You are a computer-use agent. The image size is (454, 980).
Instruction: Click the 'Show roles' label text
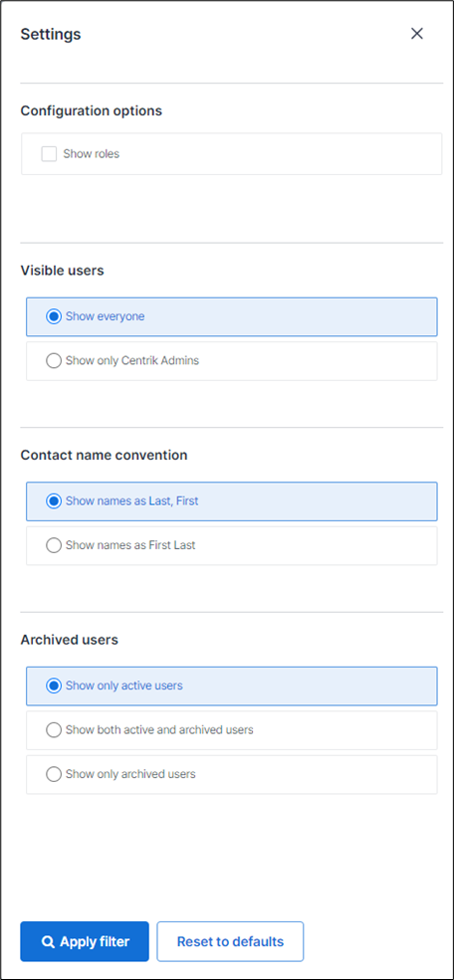[x=92, y=154]
